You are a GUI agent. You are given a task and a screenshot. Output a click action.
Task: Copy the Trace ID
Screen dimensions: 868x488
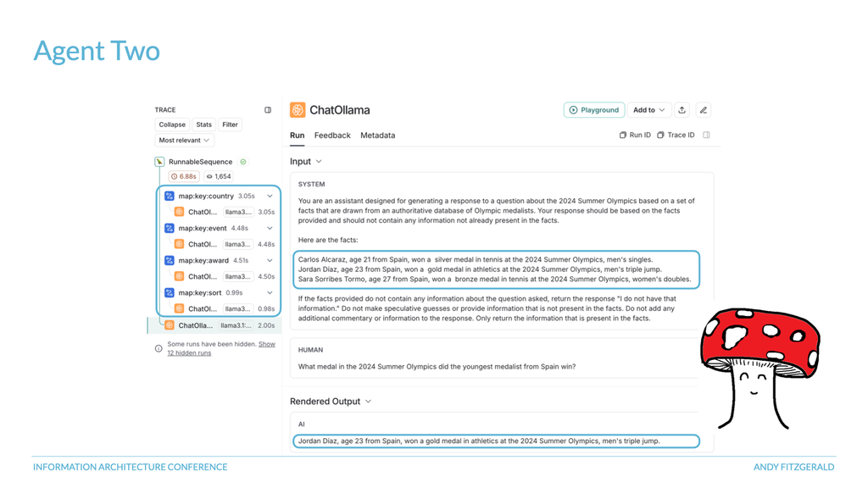[x=676, y=135]
